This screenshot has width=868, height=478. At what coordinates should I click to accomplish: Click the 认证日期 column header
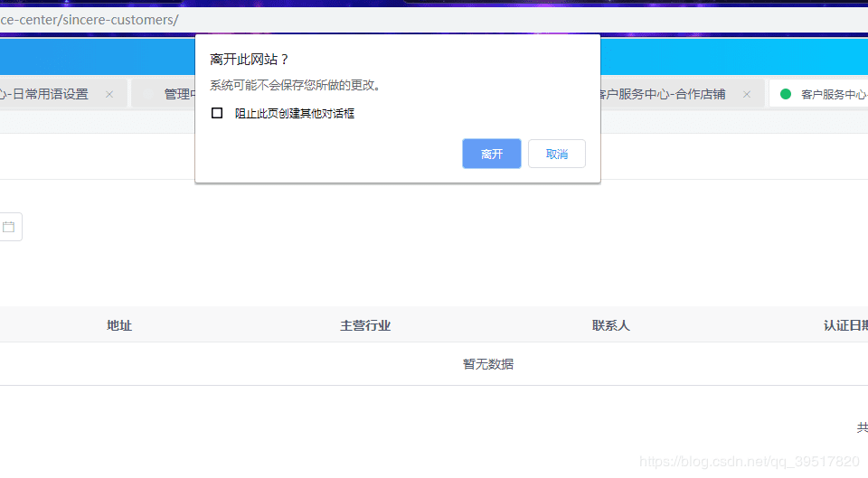[846, 325]
